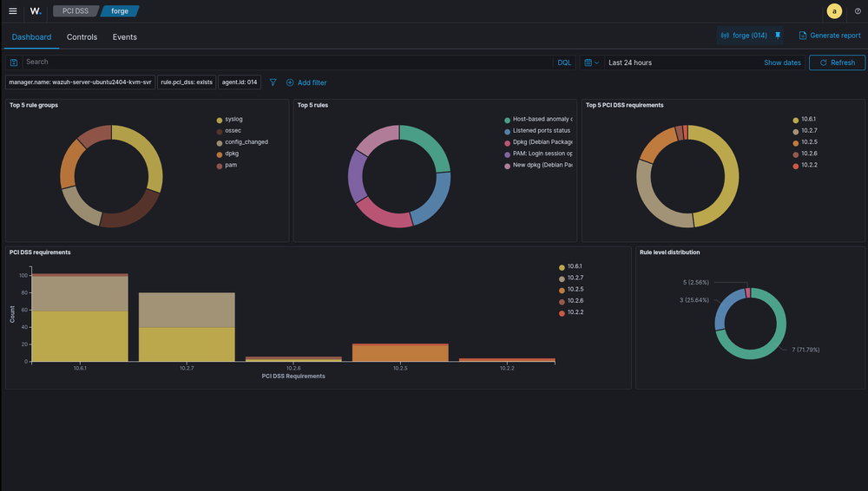Switch to the Events tab

[x=124, y=37]
